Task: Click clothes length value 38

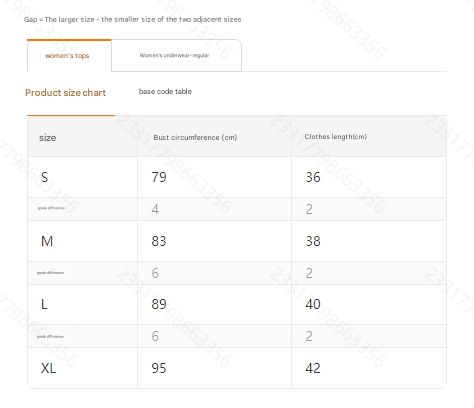Action: 313,241
